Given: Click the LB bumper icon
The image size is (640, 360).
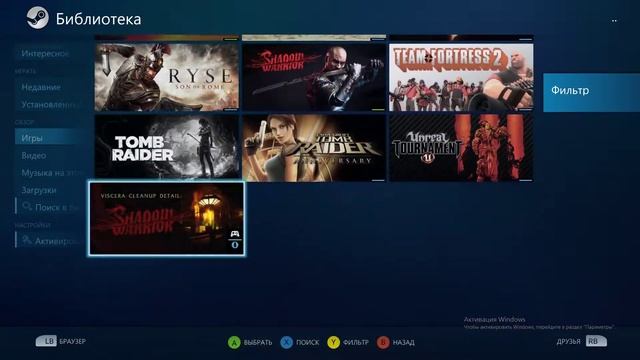Looking at the screenshot, I should 46,341.
